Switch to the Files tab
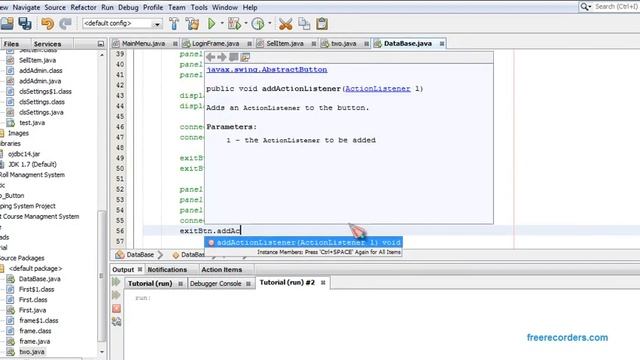640x360 pixels. click(x=11, y=44)
